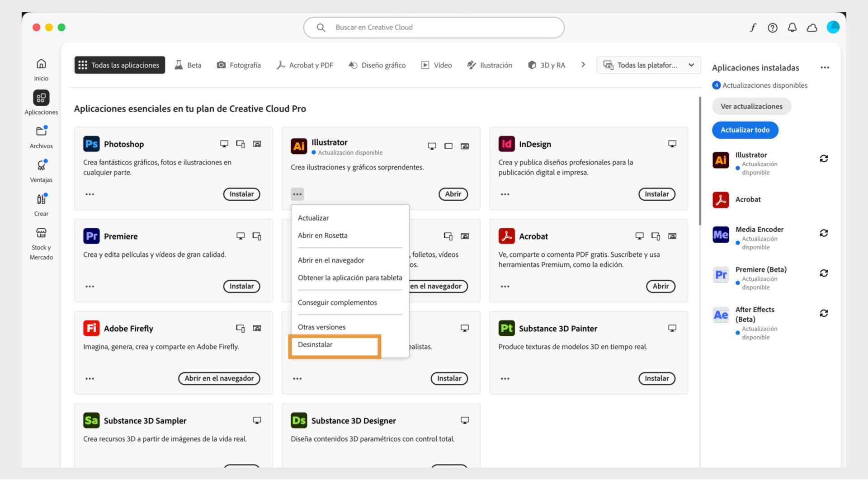Screen dimensions: 868x480
Task: Click the Acrobat app icon in card
Action: coord(506,236)
